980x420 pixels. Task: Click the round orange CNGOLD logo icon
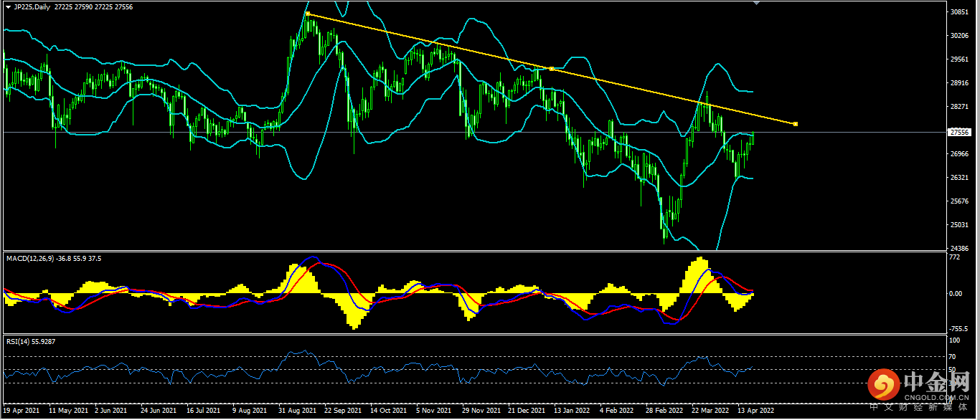[x=884, y=386]
